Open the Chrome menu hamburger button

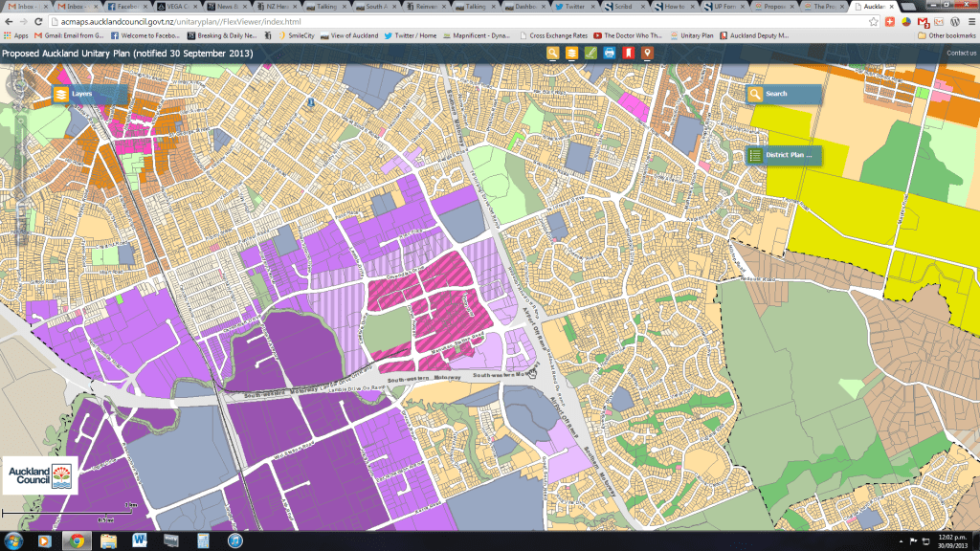(x=969, y=21)
